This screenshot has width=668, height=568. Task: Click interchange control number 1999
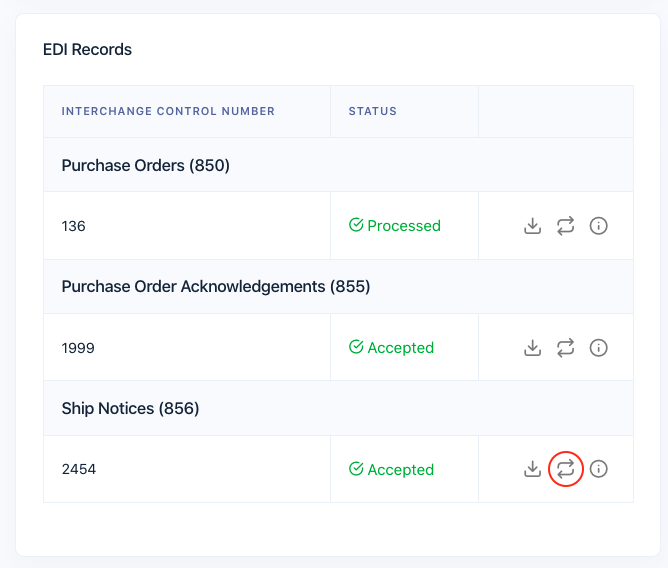[79, 348]
